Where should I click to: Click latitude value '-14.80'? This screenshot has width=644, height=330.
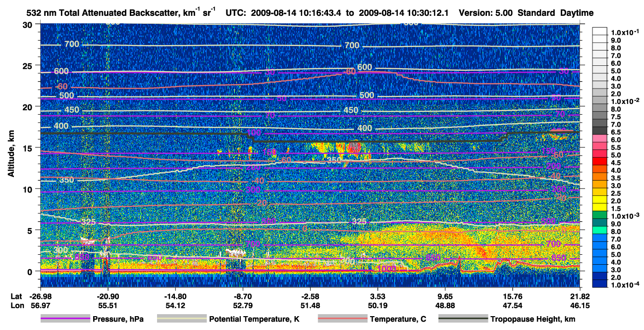pos(175,296)
